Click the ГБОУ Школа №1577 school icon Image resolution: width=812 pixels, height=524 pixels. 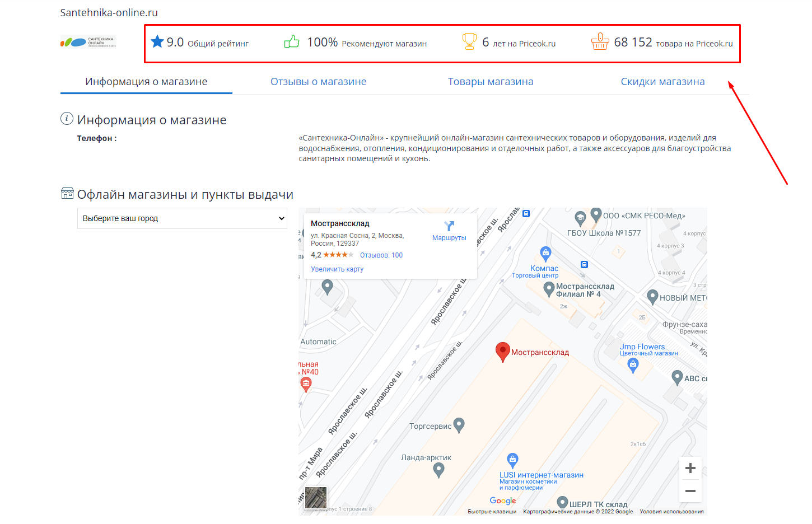(580, 218)
